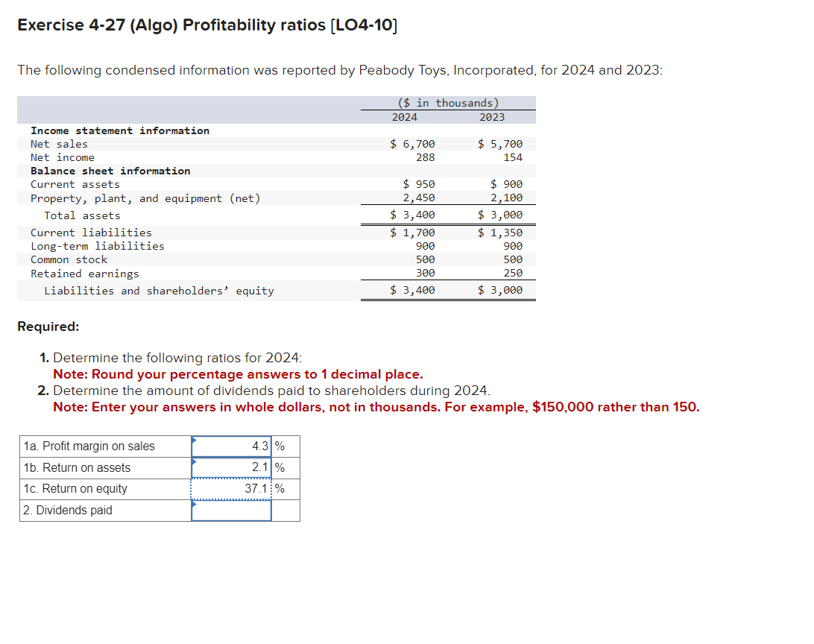Click the '1c. Return on equity' row label

click(78, 488)
